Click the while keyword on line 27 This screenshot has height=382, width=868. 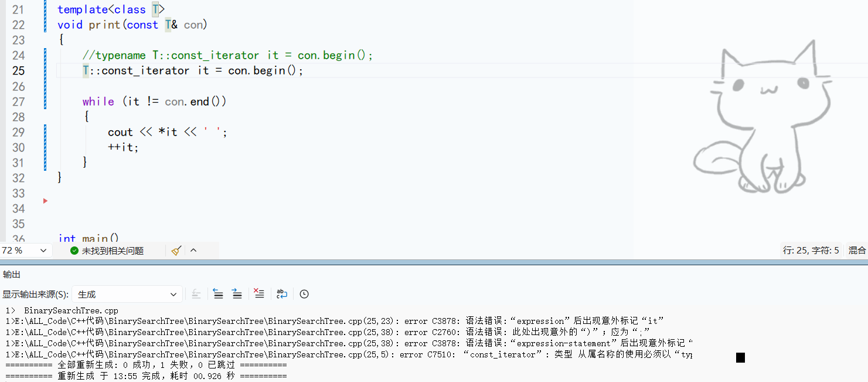point(98,102)
